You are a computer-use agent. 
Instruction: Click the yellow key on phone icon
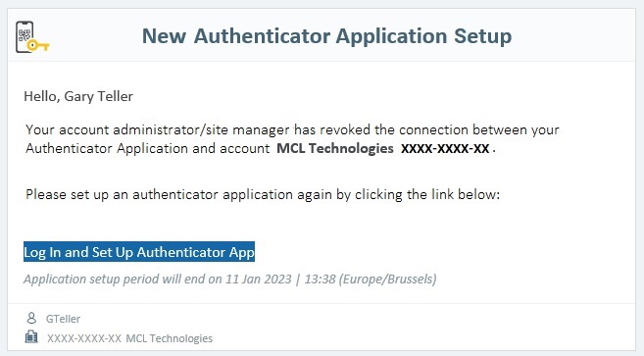[x=38, y=46]
